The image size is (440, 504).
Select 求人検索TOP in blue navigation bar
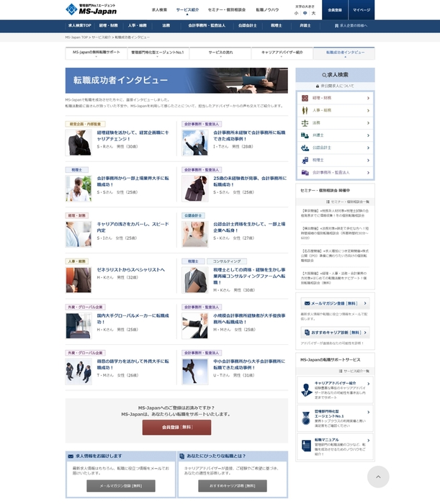coord(80,26)
